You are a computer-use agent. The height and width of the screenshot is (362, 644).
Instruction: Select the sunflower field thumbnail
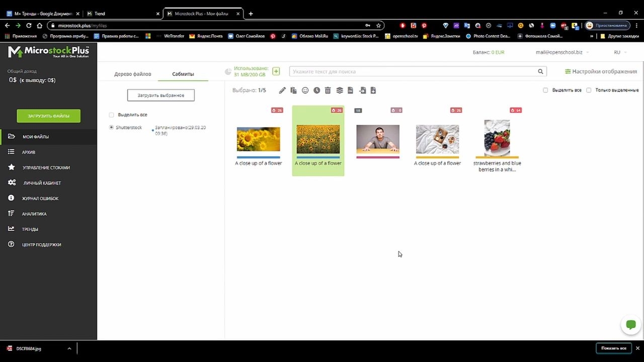click(318, 139)
